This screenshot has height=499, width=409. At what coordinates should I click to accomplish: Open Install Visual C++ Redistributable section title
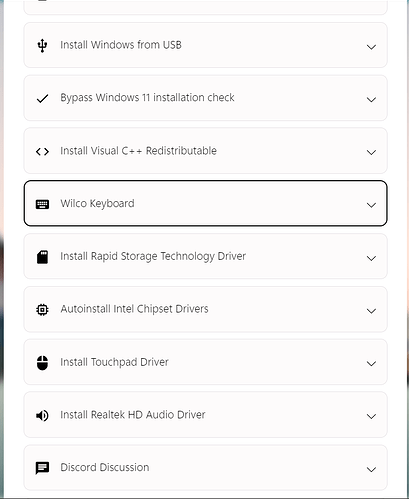138,151
